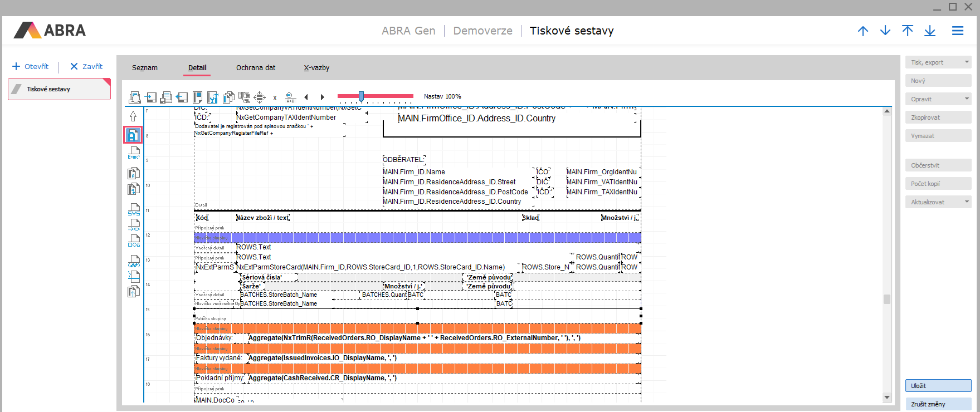980x412 pixels.
Task: Click Nastav 100% zoom reset label
Action: 442,96
